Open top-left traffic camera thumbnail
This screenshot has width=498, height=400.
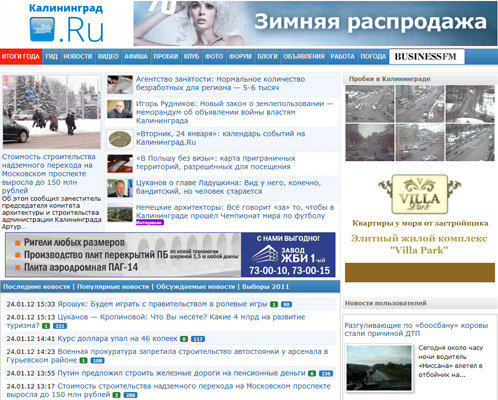(x=370, y=104)
